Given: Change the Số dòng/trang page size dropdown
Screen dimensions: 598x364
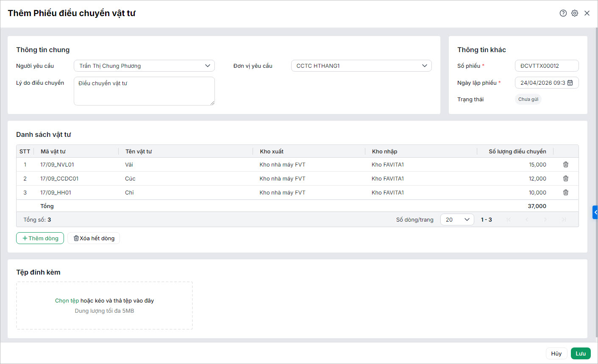Looking at the screenshot, I should [457, 220].
